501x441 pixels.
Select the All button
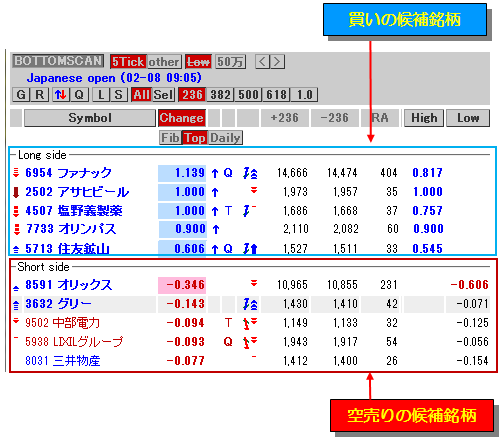(x=141, y=95)
